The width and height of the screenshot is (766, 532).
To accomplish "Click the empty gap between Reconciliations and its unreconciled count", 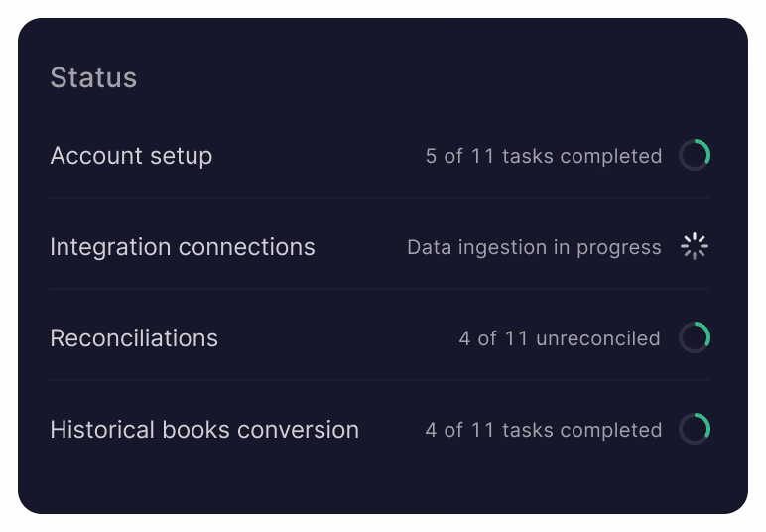I will click(x=337, y=338).
